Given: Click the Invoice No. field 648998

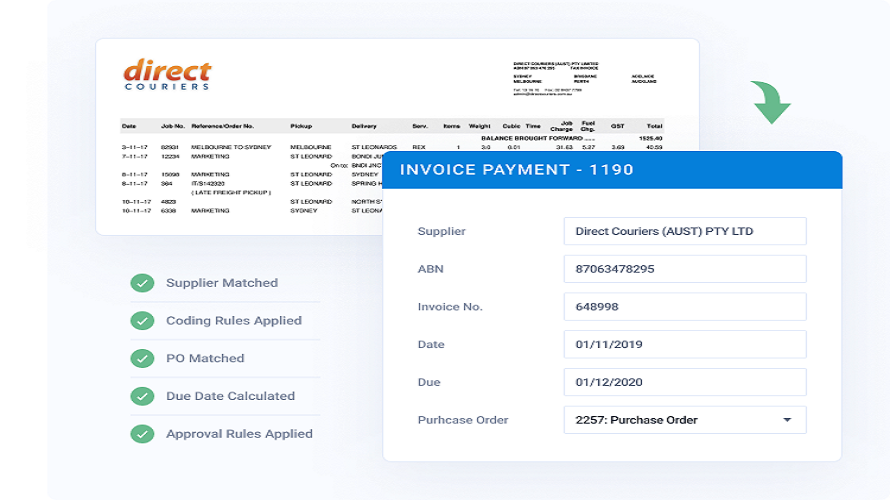Looking at the screenshot, I should [685, 306].
